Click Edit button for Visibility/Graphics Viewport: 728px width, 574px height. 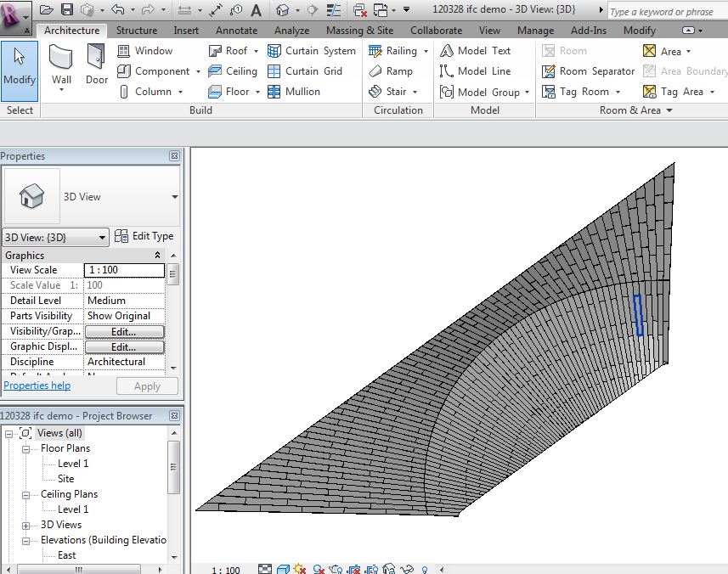coord(124,331)
